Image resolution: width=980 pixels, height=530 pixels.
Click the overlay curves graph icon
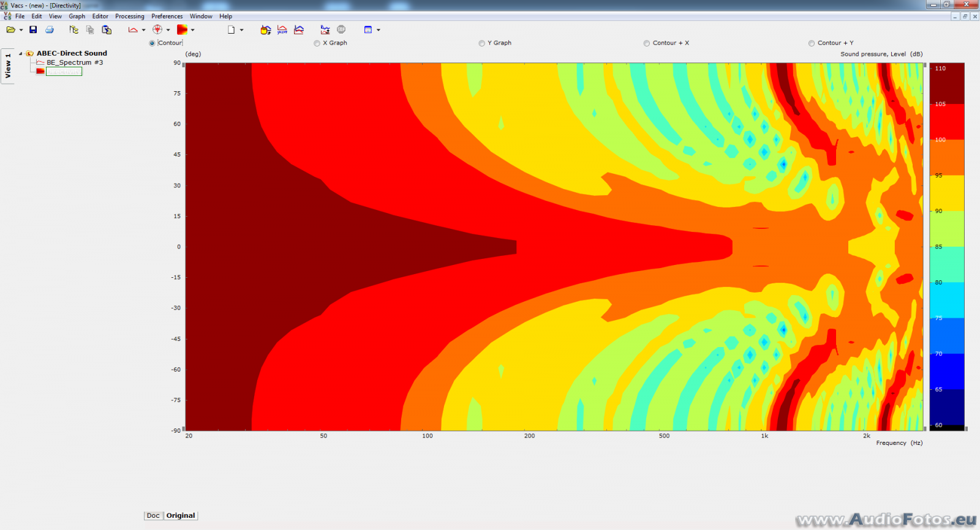coord(299,29)
